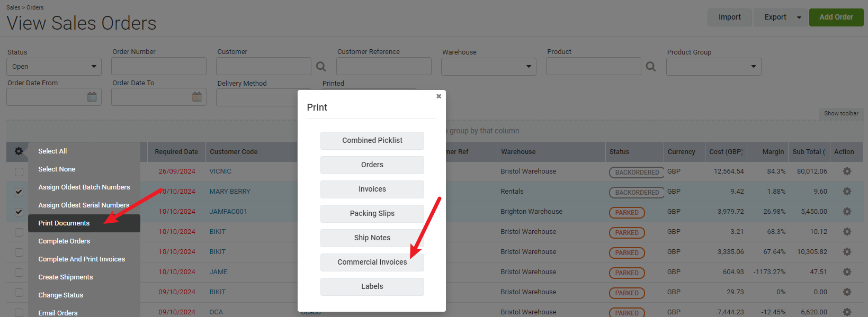Click the Commercial Invoices button

372,262
